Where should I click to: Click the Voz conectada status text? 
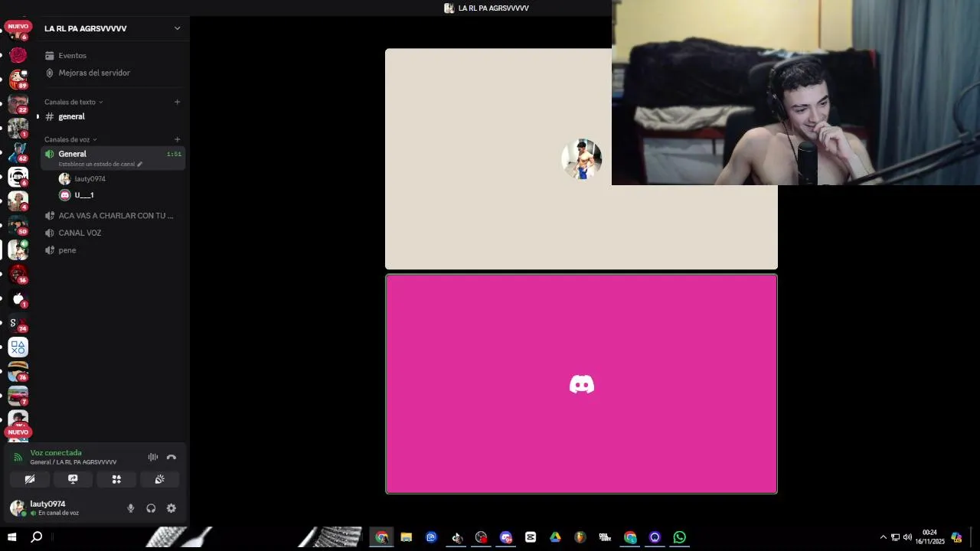pyautogui.click(x=56, y=452)
